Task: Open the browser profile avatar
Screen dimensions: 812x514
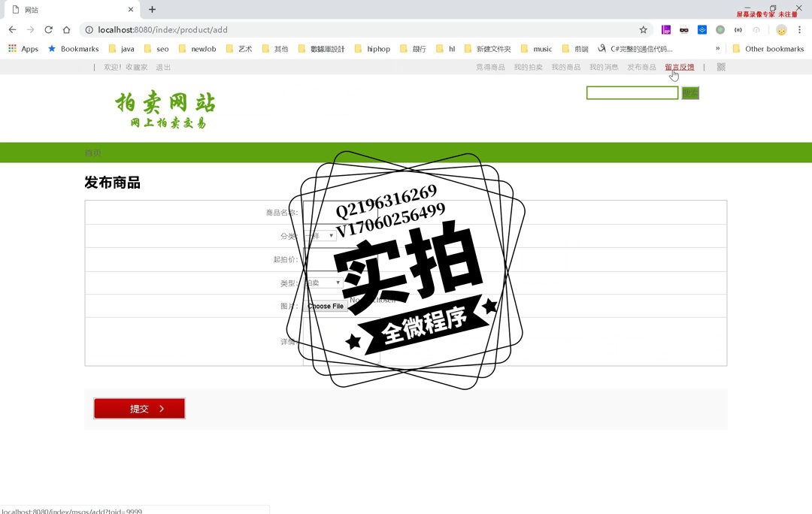Action: pos(781,30)
